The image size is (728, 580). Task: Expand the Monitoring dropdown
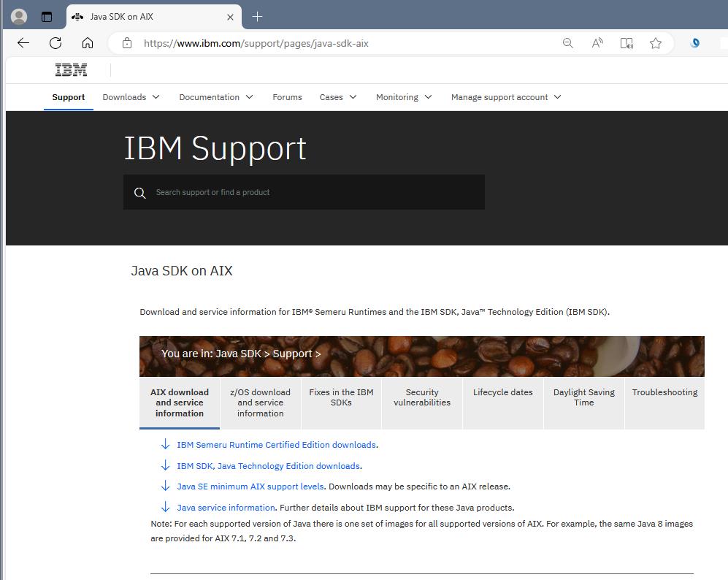coord(404,97)
